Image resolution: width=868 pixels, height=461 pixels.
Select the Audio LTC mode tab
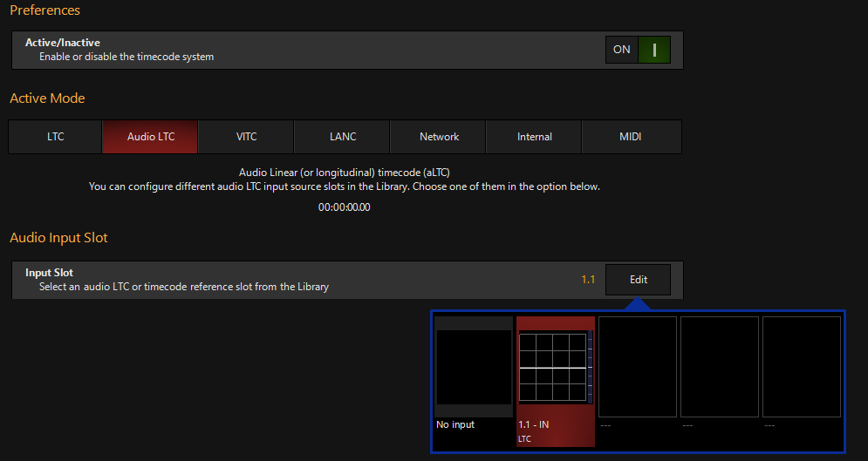(x=150, y=137)
